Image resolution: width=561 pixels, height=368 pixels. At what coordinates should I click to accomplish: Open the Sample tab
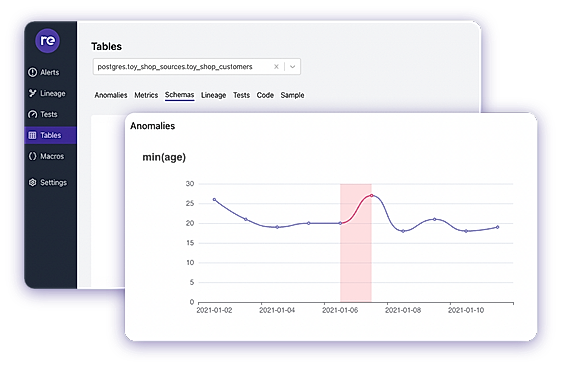[x=292, y=95]
